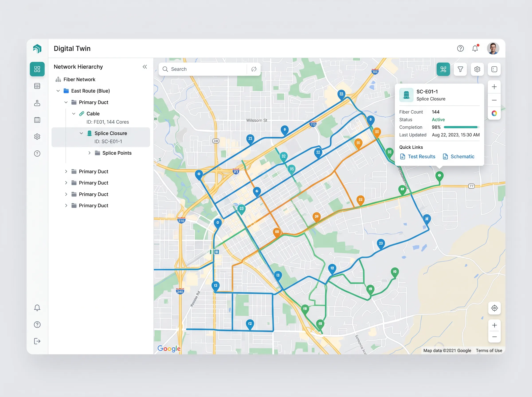Zoom in using lower plus button
This screenshot has height=397, width=532.
(495, 325)
